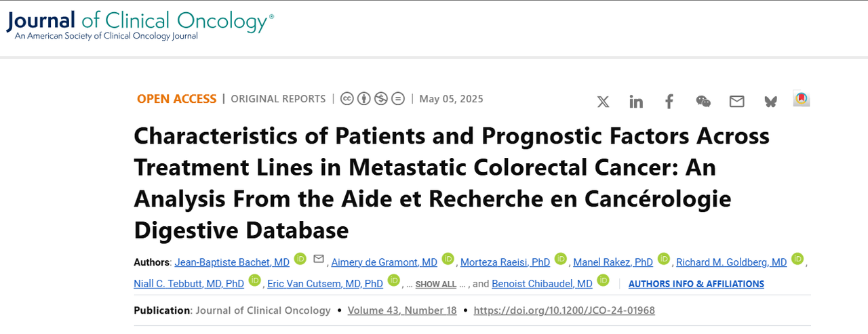Share article on Facebook
This screenshot has height=334, width=868.
tap(669, 102)
